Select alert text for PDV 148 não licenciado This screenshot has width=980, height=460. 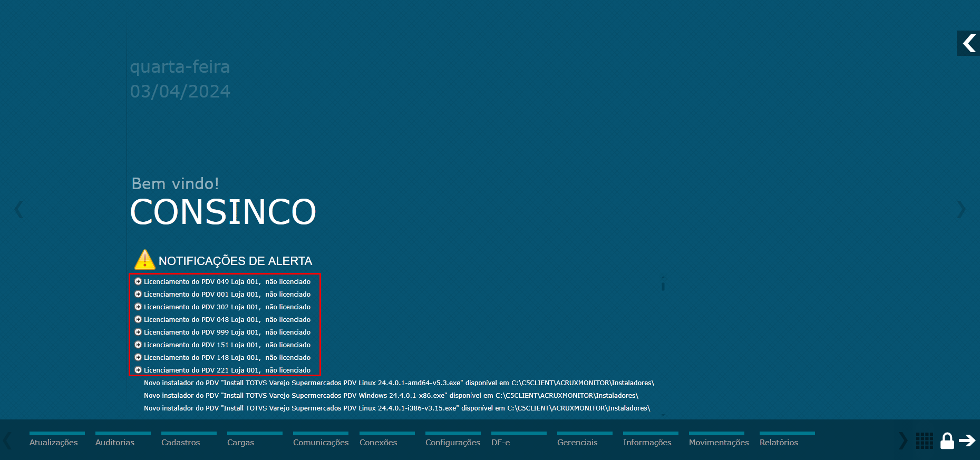click(x=227, y=357)
